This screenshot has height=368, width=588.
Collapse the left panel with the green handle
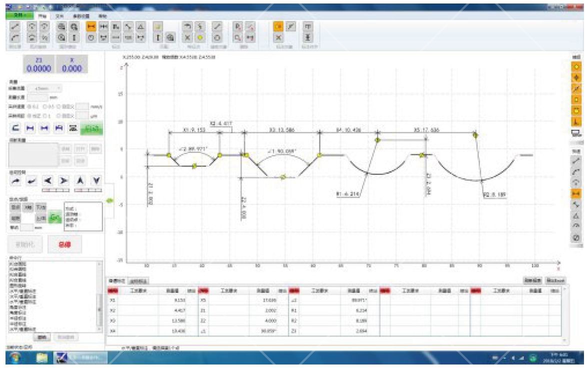(109, 201)
